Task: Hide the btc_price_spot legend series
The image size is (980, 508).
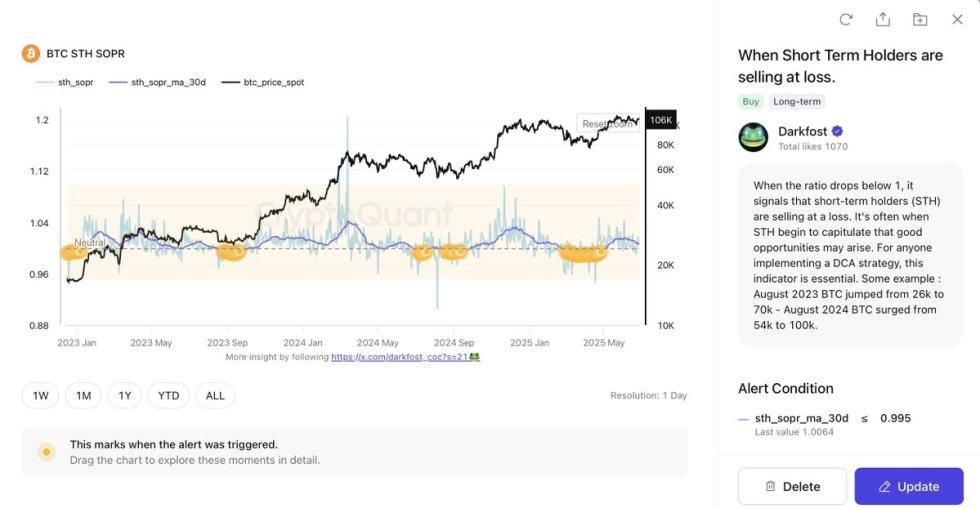Action: (x=263, y=82)
